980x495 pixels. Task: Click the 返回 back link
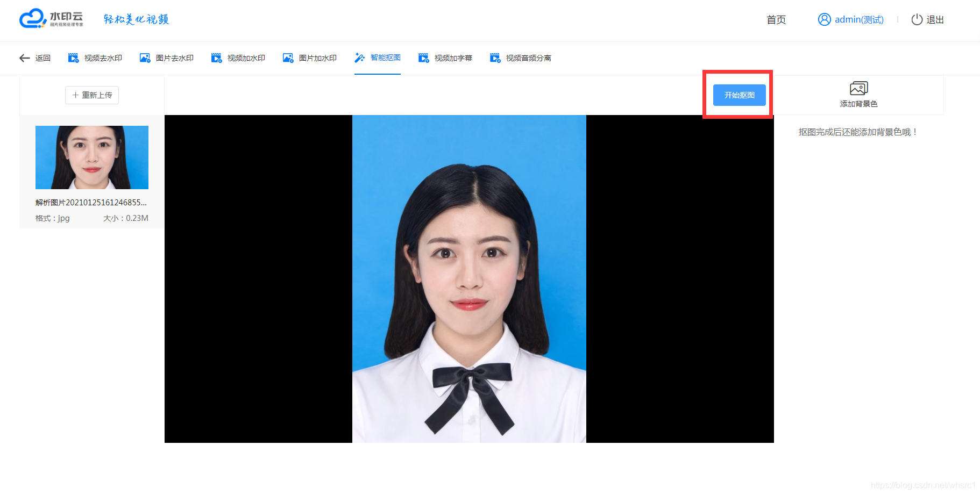(35, 58)
